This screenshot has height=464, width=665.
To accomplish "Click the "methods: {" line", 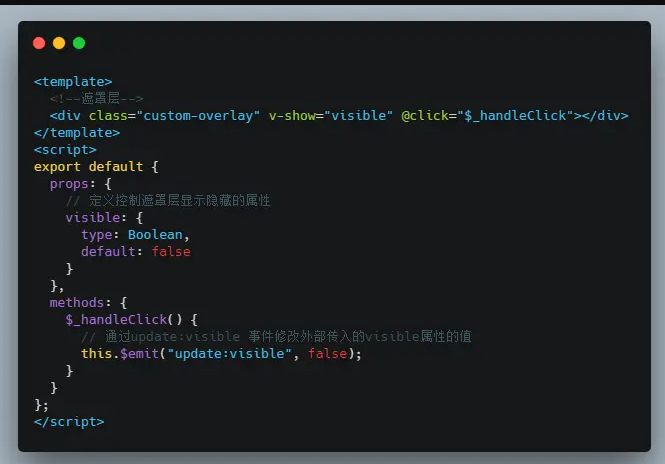I will pos(88,302).
